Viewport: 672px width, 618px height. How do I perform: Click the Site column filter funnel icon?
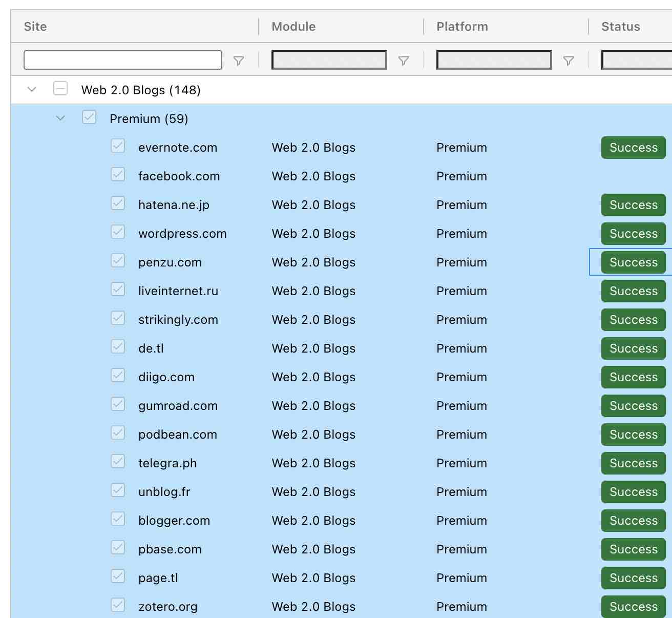pyautogui.click(x=238, y=60)
